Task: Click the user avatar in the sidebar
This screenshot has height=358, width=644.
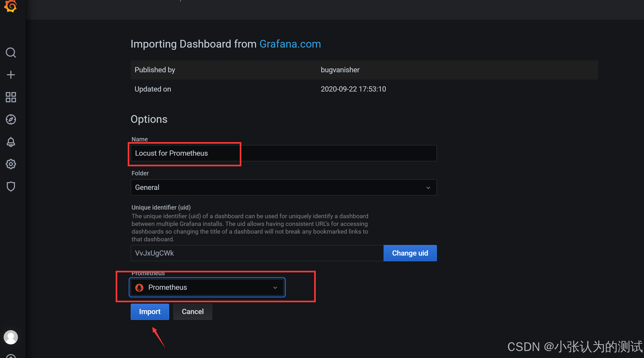Action: [11, 337]
